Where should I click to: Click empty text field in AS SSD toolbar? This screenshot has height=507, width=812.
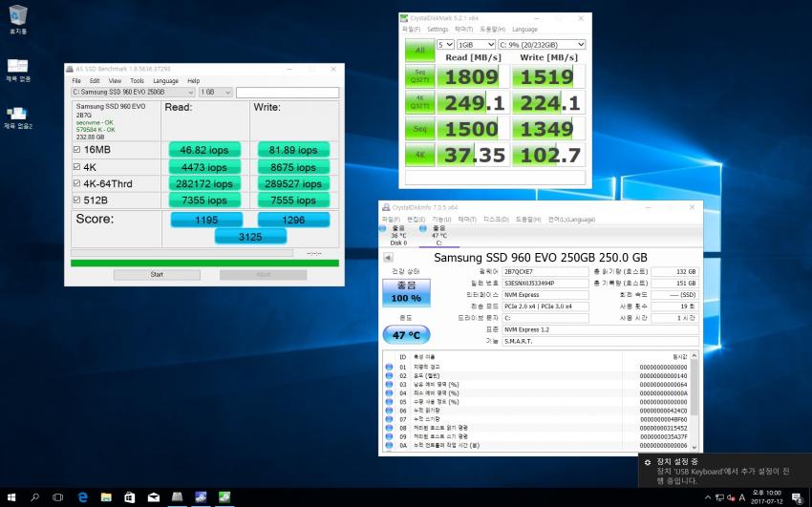[288, 92]
